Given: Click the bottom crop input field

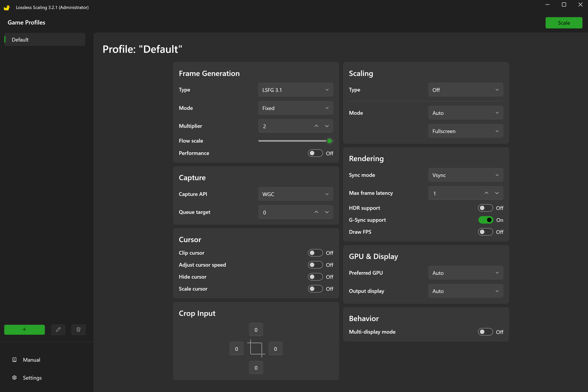Looking at the screenshot, I should 256,367.
